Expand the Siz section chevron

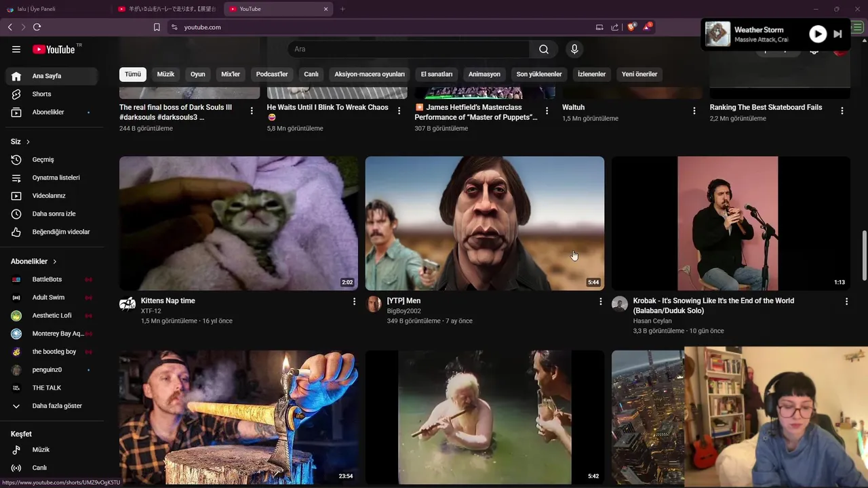(x=28, y=142)
